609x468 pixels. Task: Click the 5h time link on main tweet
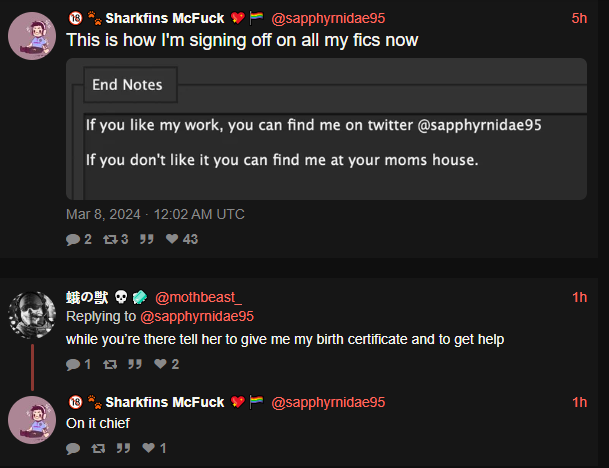(579, 18)
